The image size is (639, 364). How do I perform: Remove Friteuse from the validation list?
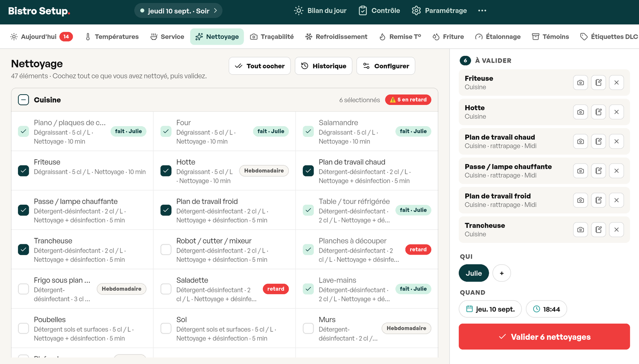617,83
